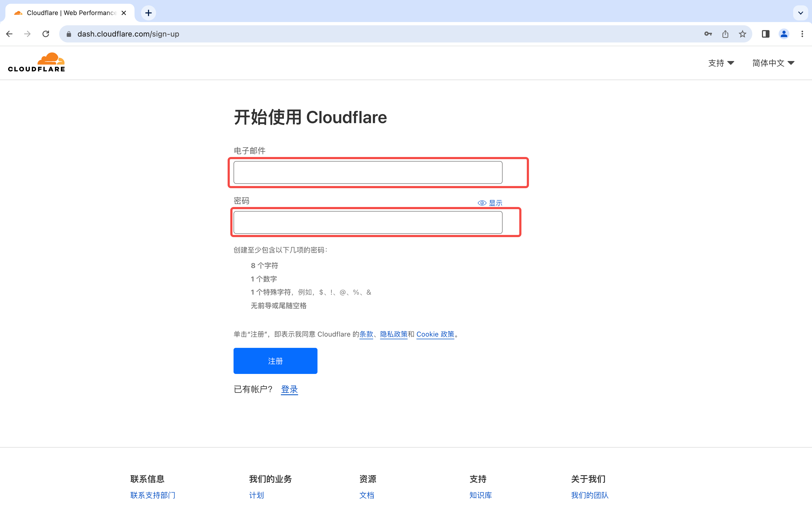Screen dimensions: 812x507
Task: Expand the tab search chevron
Action: pos(801,13)
